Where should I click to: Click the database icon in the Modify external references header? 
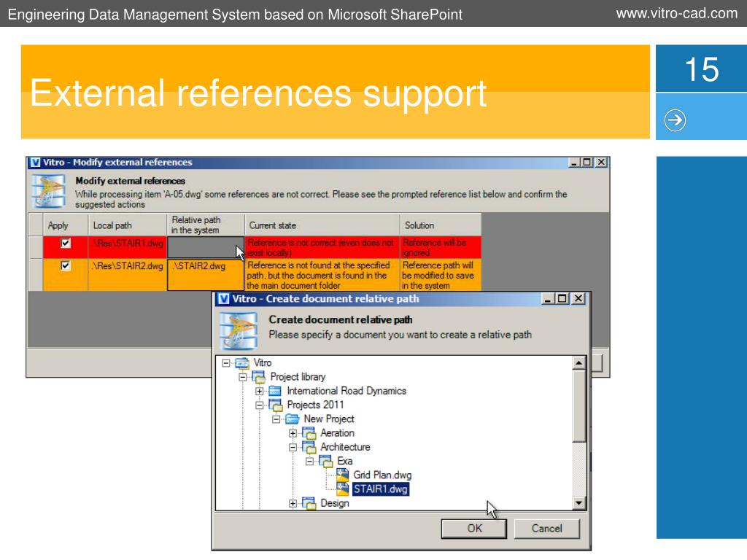pyautogui.click(x=48, y=192)
